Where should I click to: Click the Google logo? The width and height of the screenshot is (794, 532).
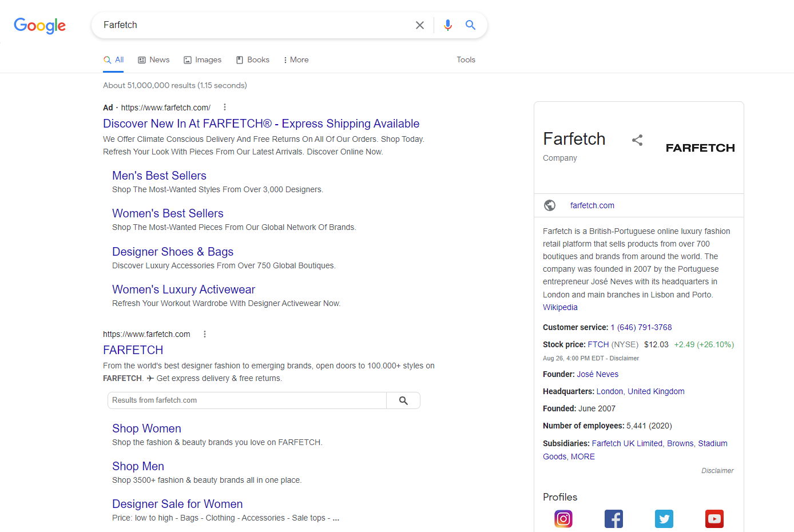[39, 25]
